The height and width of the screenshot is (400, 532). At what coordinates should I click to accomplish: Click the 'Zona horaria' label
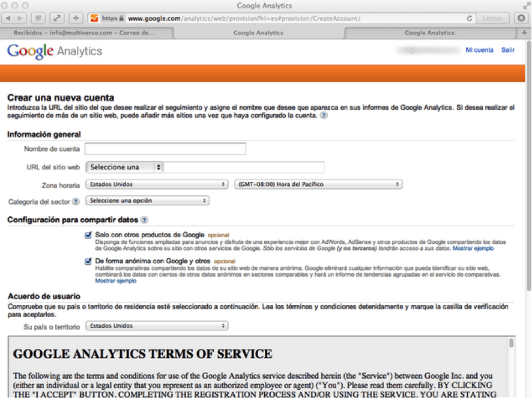tap(61, 186)
